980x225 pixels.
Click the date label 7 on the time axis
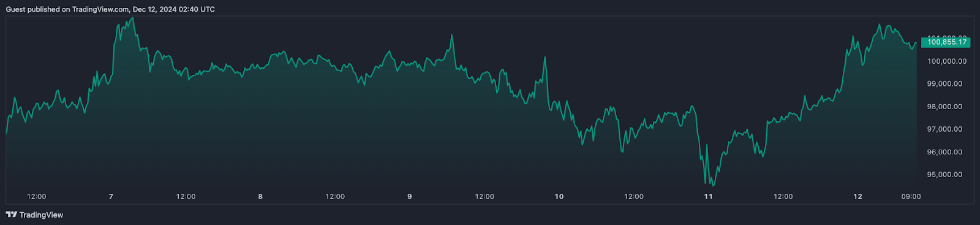coord(111,197)
